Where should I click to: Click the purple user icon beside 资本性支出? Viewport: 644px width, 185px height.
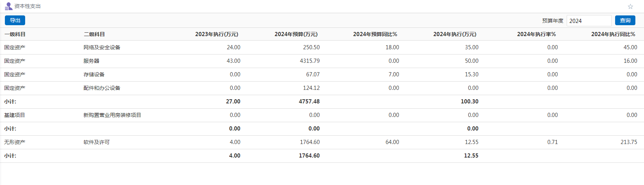click(8, 6)
